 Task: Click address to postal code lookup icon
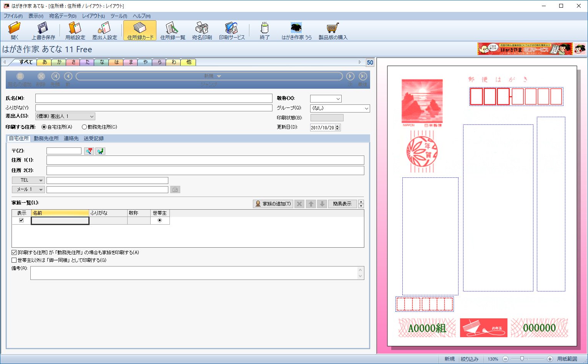pos(100,151)
